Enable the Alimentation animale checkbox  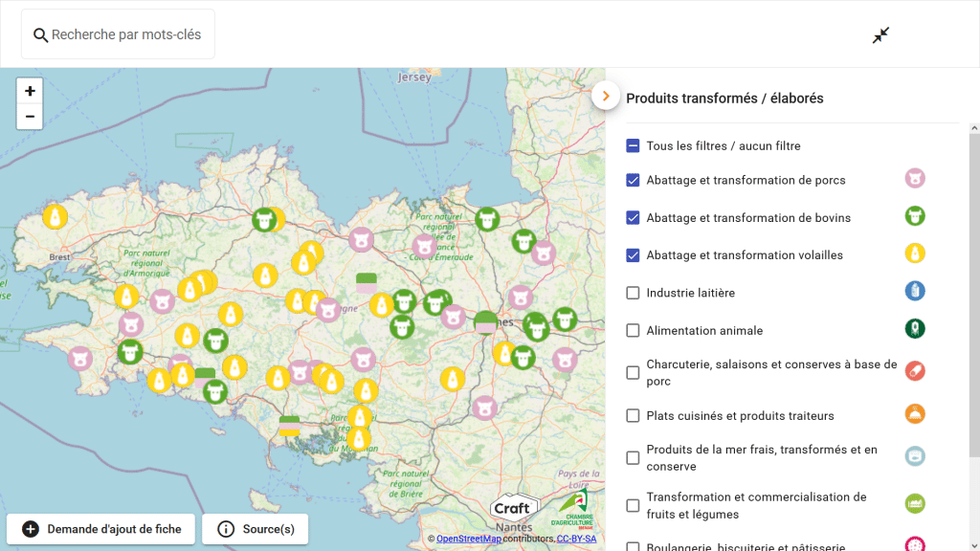(x=633, y=330)
